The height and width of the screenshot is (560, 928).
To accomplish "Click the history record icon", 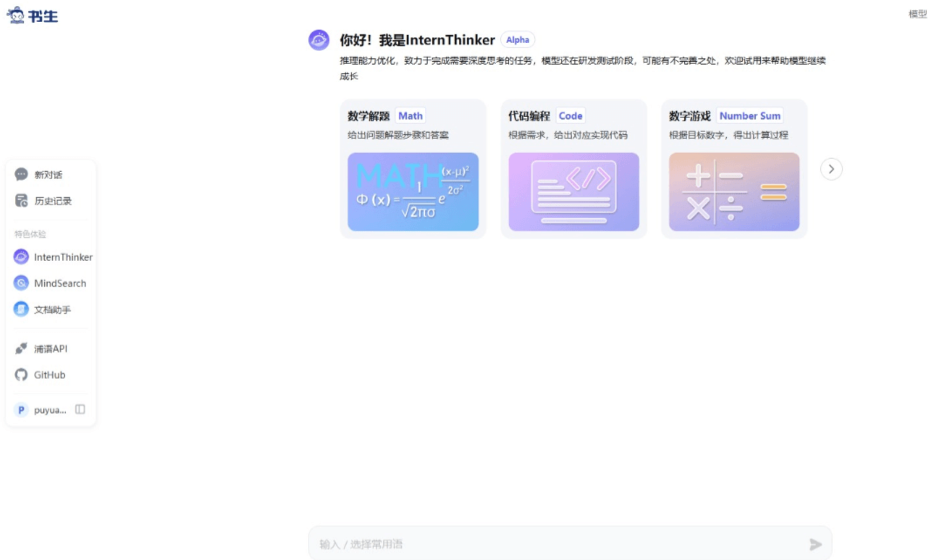I will click(x=21, y=201).
